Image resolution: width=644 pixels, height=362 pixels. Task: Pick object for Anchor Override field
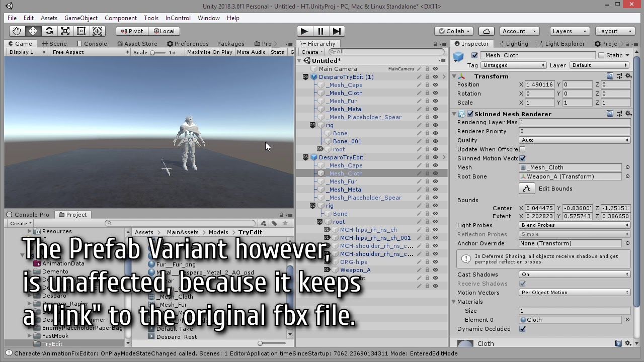point(627,243)
